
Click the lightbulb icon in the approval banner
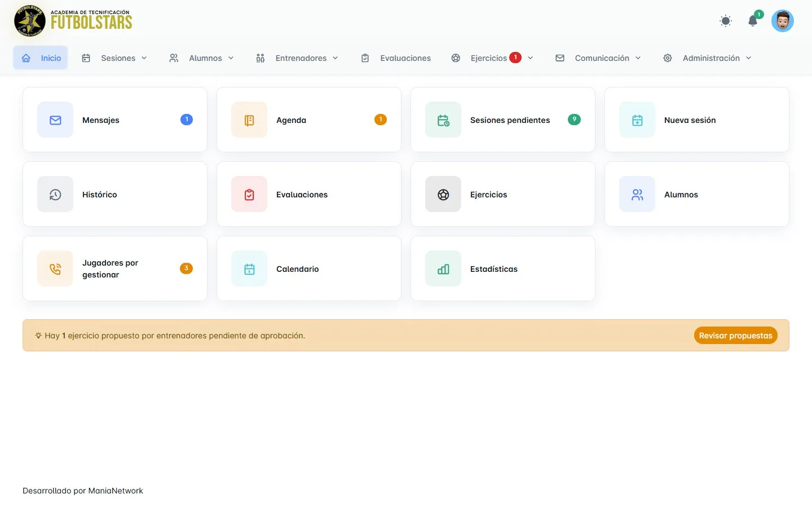[x=38, y=336]
